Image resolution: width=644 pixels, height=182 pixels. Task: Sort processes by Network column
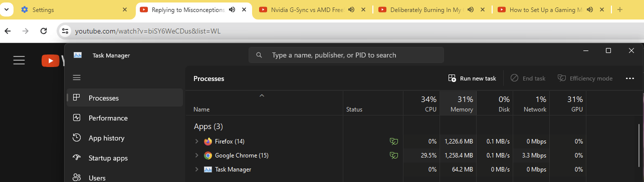point(531,103)
